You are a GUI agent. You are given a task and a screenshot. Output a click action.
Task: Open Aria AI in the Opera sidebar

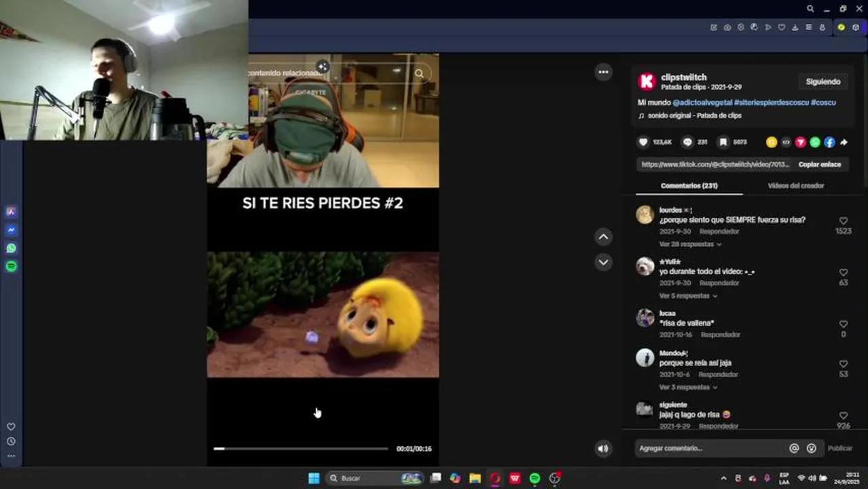click(x=11, y=212)
